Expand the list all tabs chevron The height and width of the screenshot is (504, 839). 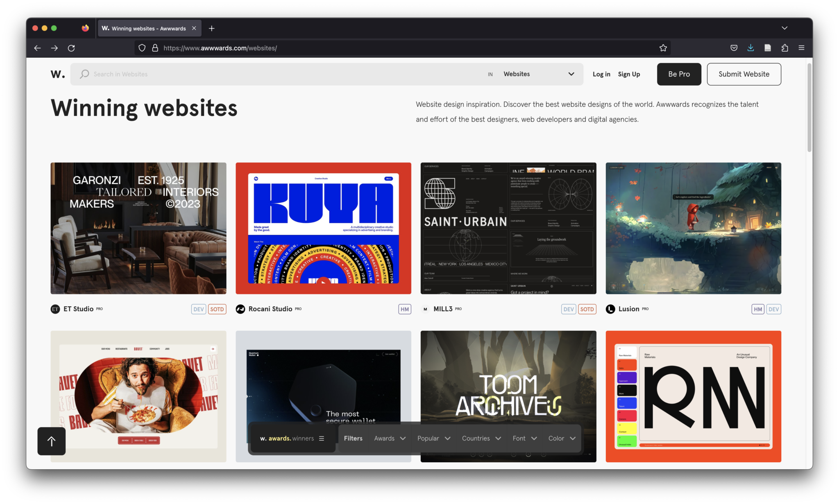pyautogui.click(x=784, y=28)
